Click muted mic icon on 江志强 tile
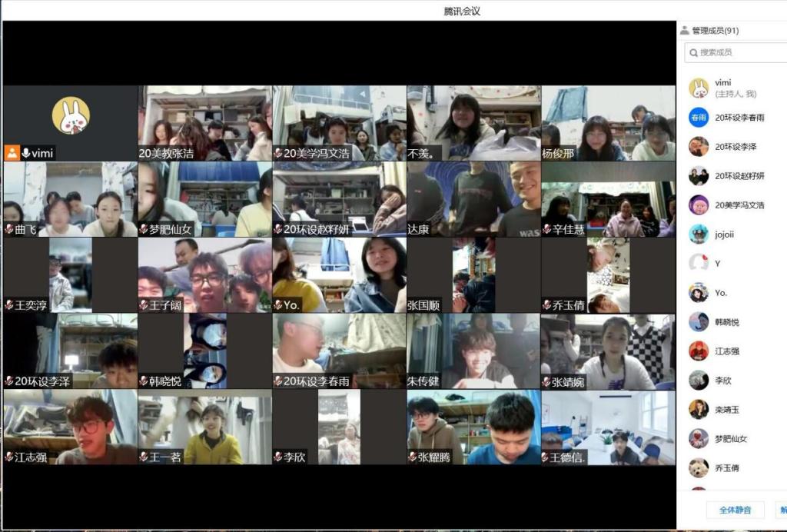Viewport: 787px width, 532px height. [x=9, y=457]
